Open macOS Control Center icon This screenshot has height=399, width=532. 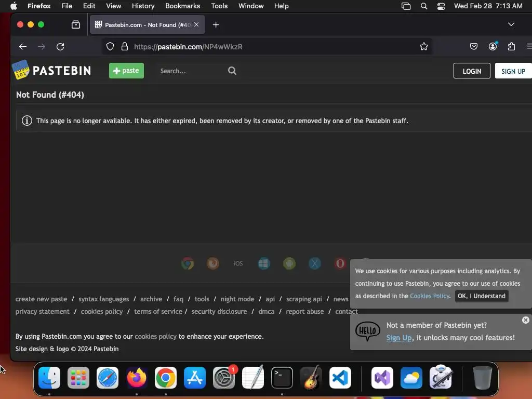pos(441,6)
